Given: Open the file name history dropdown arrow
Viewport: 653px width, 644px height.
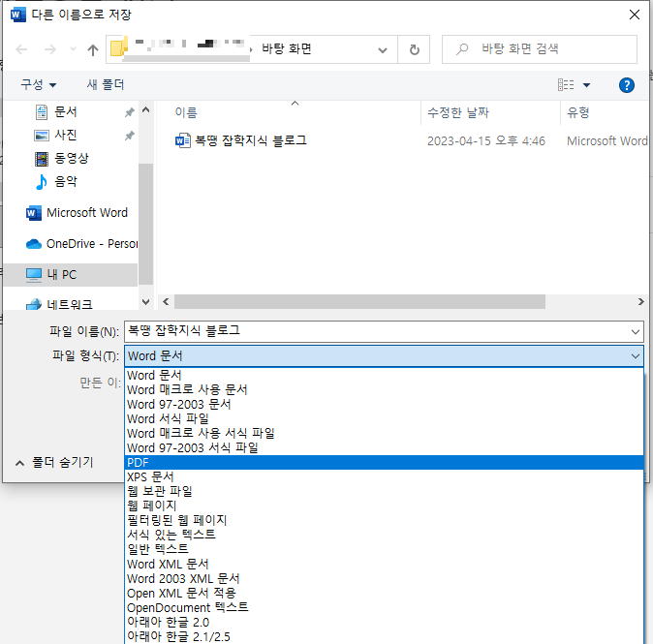Looking at the screenshot, I should tap(636, 332).
